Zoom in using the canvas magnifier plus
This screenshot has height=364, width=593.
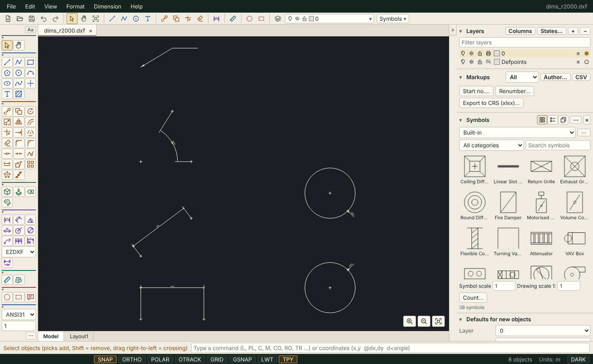coord(410,321)
